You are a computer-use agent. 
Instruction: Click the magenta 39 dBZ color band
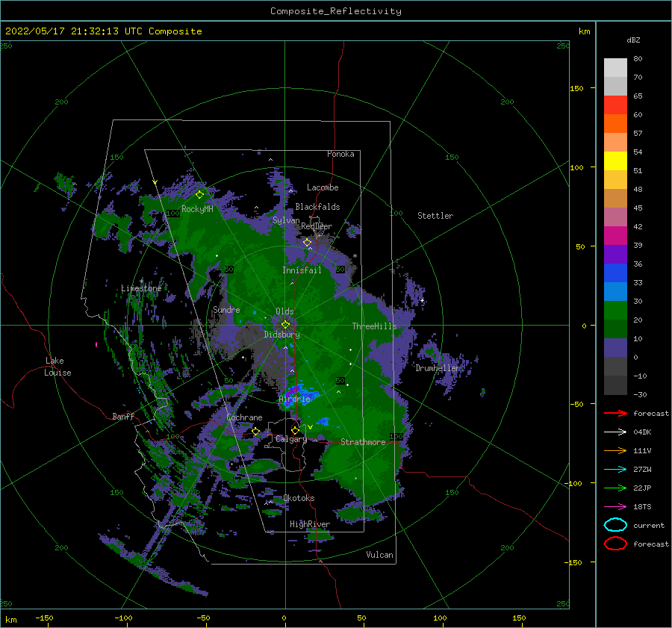pos(615,236)
